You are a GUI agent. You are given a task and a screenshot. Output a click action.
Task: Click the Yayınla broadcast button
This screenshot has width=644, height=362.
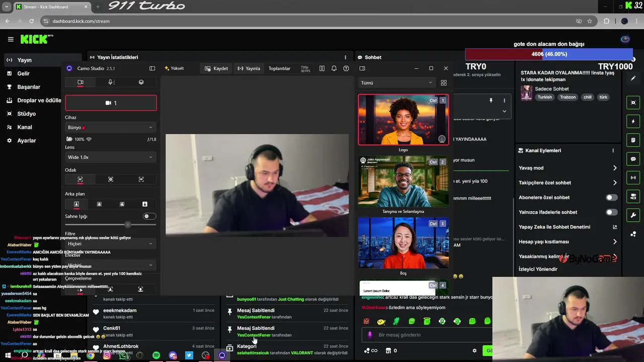249,68
